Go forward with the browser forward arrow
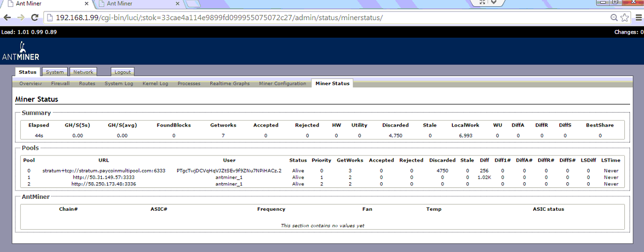The width and height of the screenshot is (644, 252). pos(21,17)
